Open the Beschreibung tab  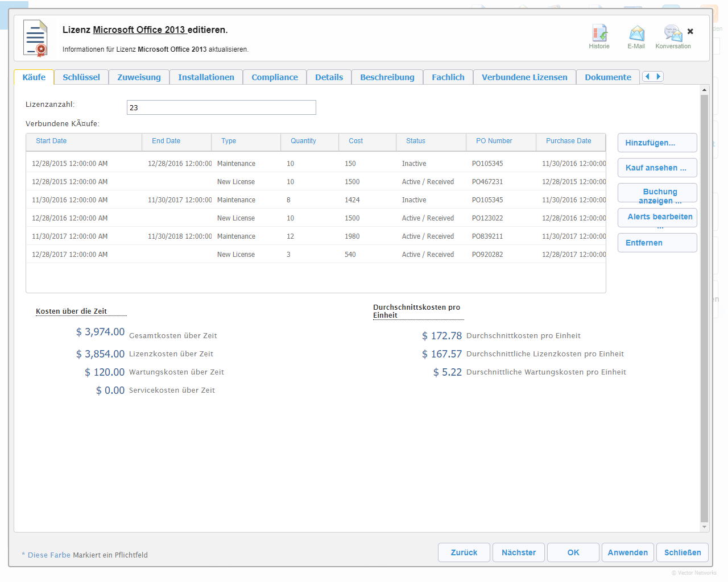[x=387, y=77]
